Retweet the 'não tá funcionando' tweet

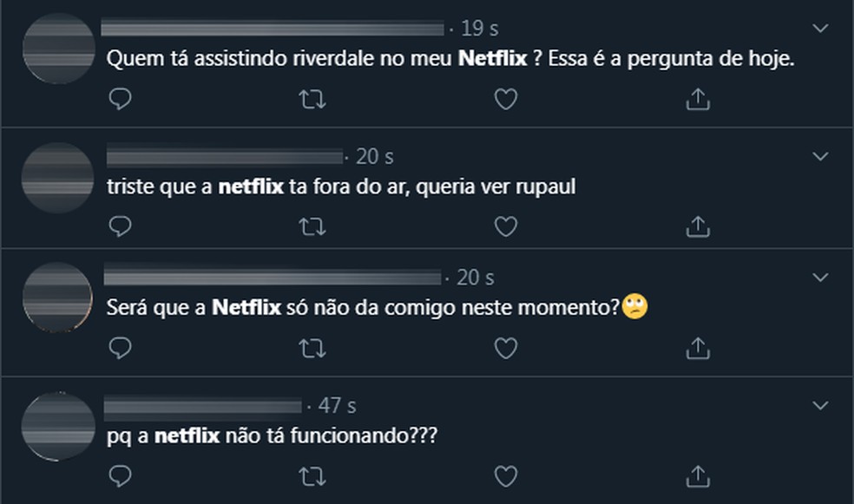pos(312,475)
